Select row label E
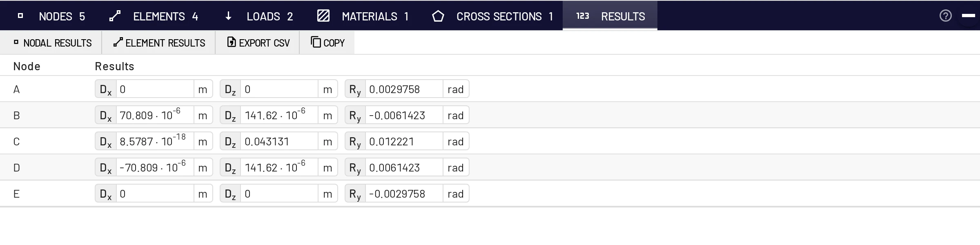The image size is (980, 245). point(16,194)
